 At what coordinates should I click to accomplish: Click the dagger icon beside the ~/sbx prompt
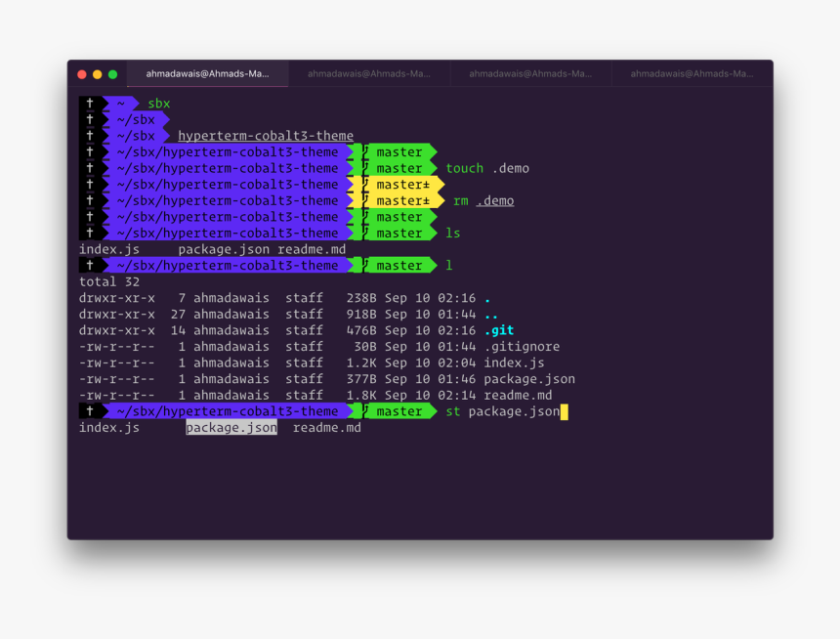pyautogui.click(x=89, y=118)
